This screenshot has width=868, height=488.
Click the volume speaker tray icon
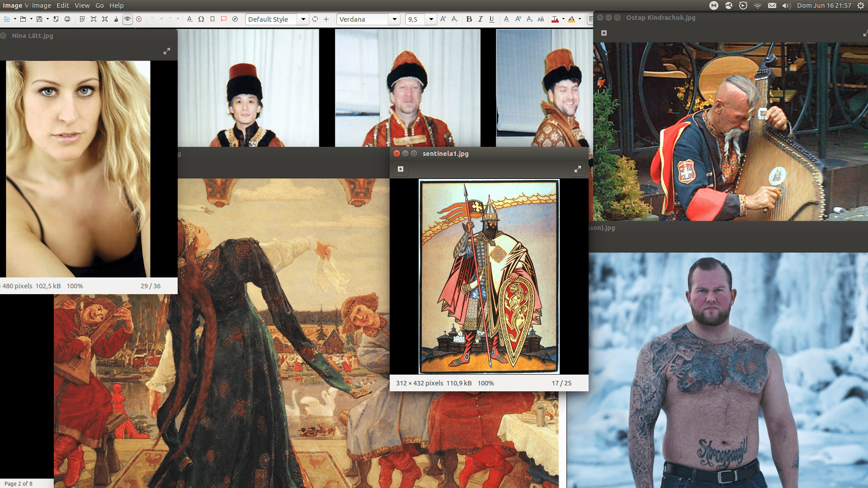click(787, 5)
